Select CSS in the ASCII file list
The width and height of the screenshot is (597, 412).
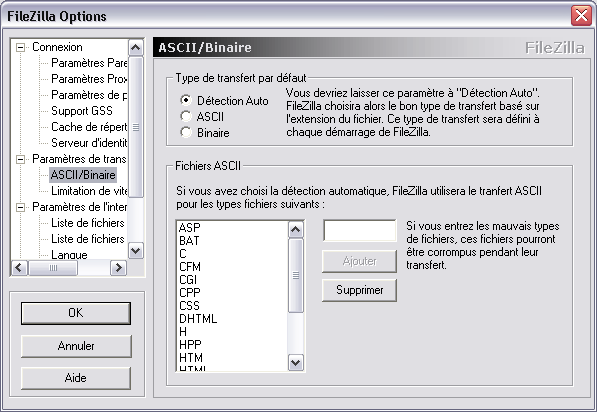[x=189, y=305]
